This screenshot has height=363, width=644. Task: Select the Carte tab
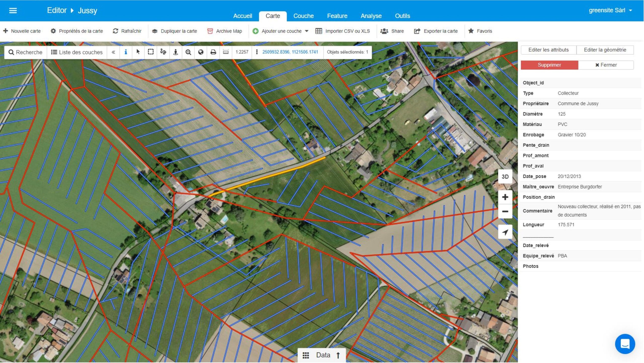273,16
